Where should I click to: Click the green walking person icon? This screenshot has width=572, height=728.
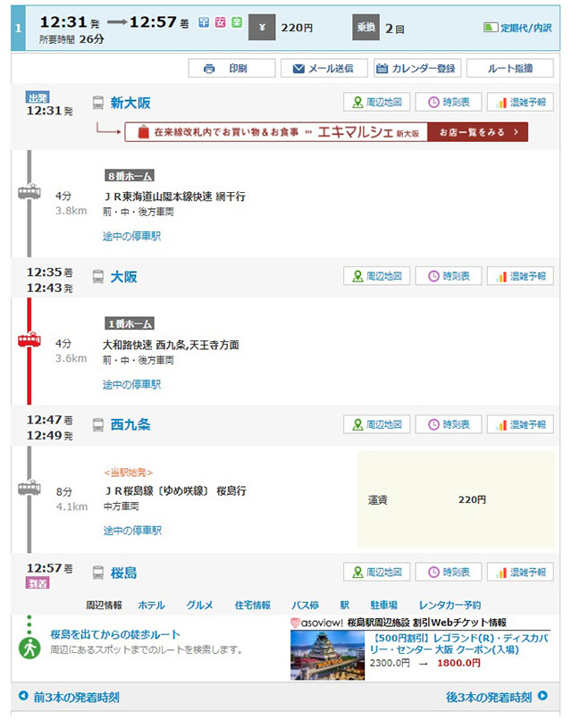(x=29, y=648)
